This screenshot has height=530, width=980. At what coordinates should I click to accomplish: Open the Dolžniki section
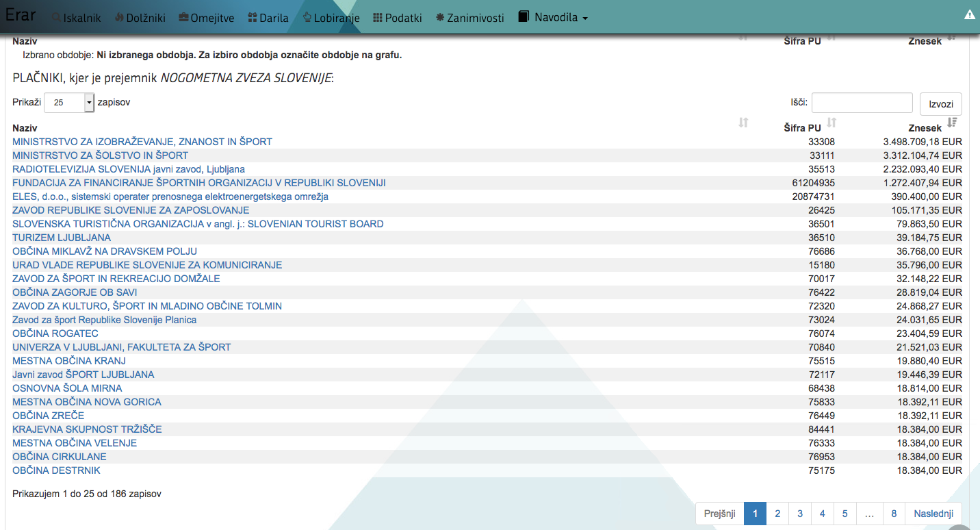(x=140, y=18)
